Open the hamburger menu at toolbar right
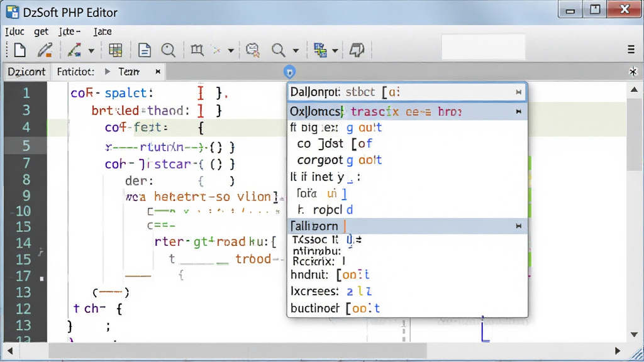 click(631, 50)
